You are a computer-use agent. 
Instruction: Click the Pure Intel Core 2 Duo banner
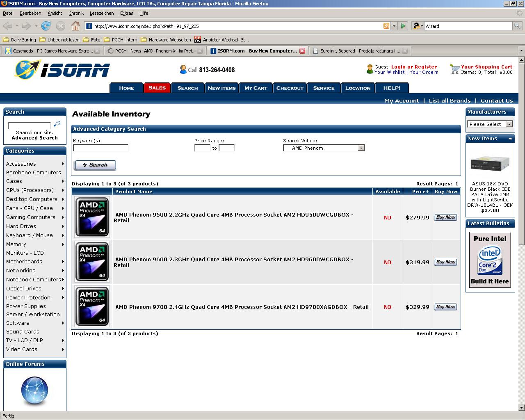[x=490, y=260]
